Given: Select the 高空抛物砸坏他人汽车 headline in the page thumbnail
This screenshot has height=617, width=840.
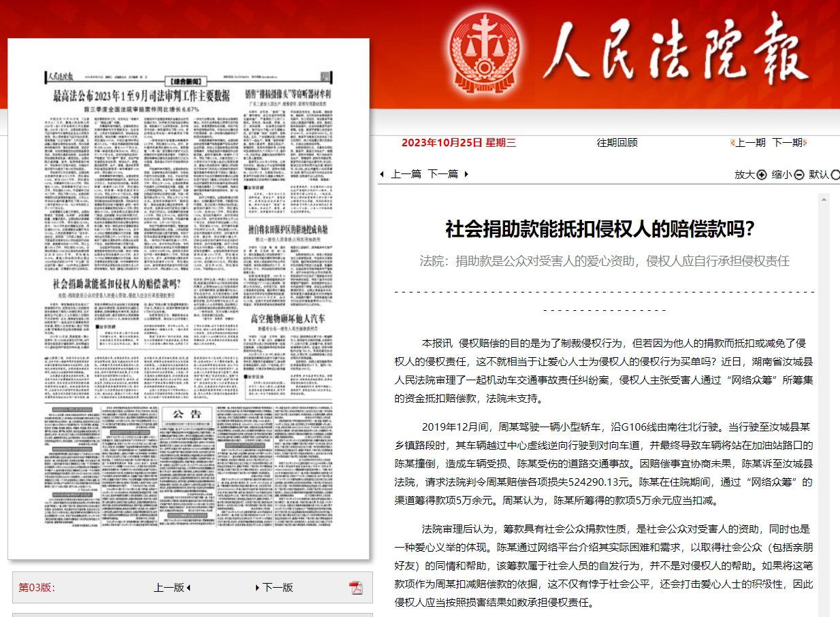Looking at the screenshot, I should pyautogui.click(x=288, y=319).
